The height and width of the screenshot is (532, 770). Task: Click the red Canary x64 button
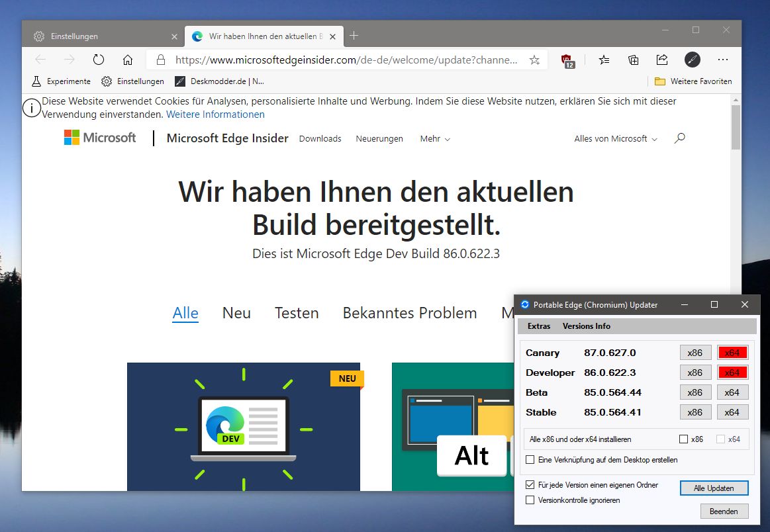click(x=732, y=353)
